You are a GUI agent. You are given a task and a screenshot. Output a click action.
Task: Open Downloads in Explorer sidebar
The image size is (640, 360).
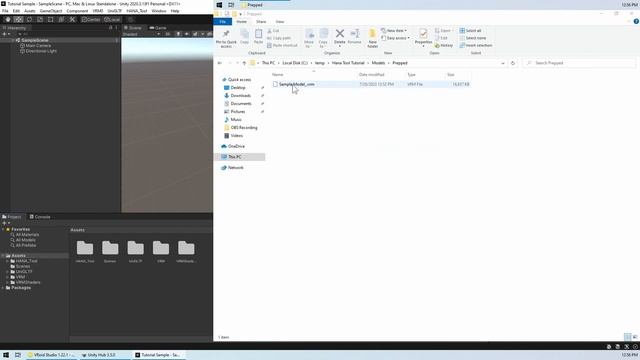(x=240, y=96)
